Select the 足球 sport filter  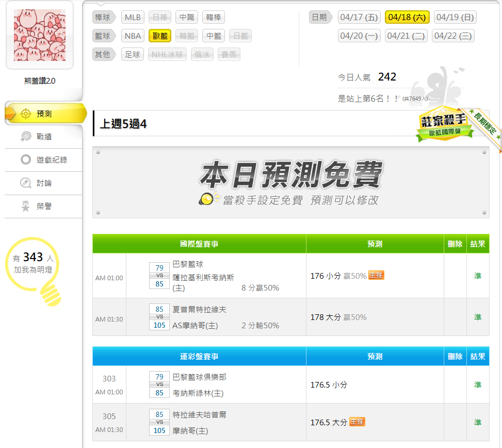[x=133, y=54]
